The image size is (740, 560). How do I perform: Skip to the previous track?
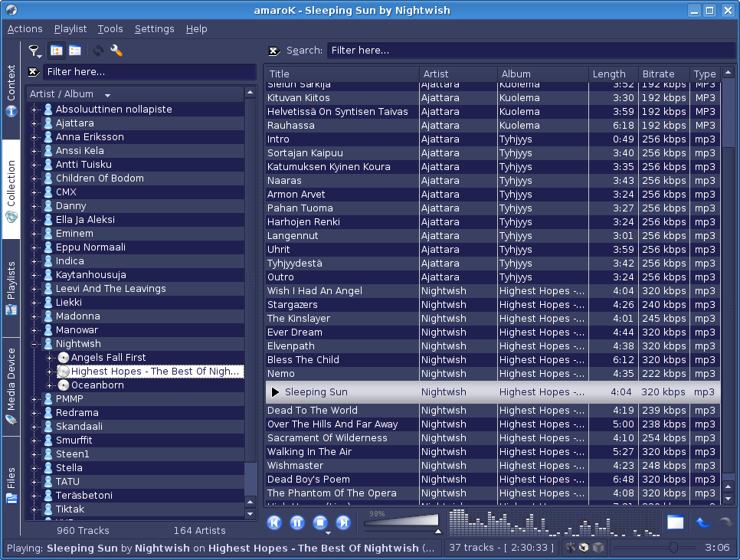pyautogui.click(x=274, y=522)
